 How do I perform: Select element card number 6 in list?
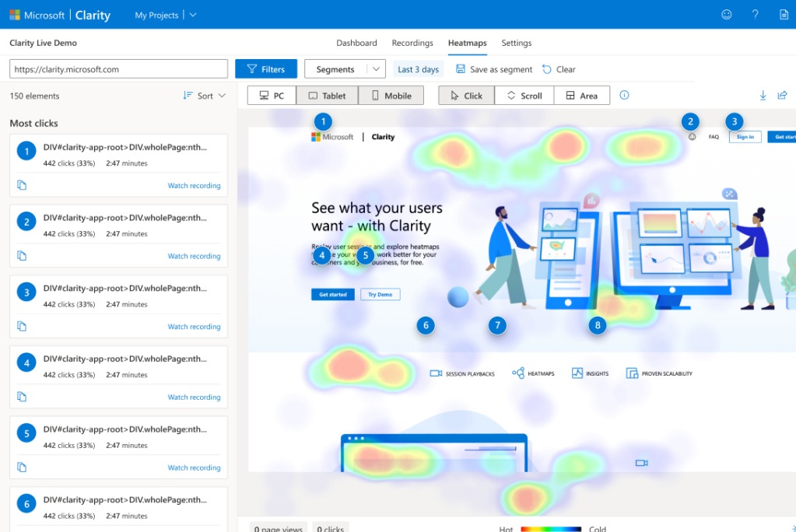(118, 509)
